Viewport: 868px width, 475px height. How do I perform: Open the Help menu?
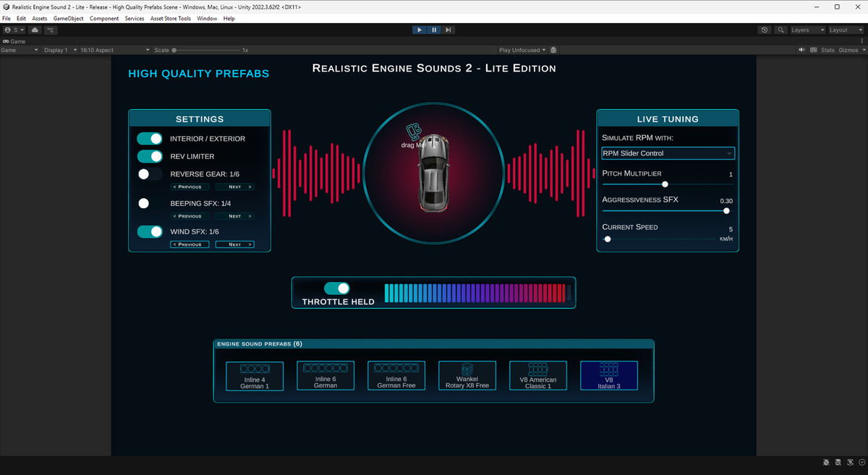[229, 18]
